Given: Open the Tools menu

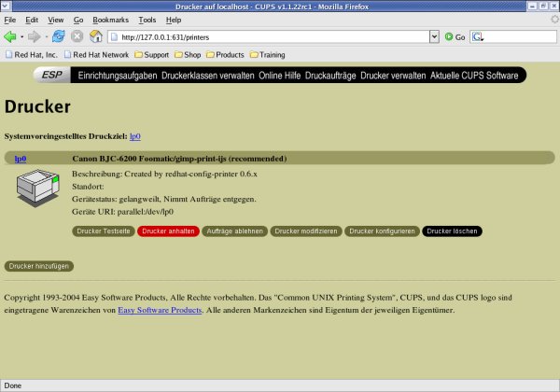Looking at the screenshot, I should (x=147, y=19).
